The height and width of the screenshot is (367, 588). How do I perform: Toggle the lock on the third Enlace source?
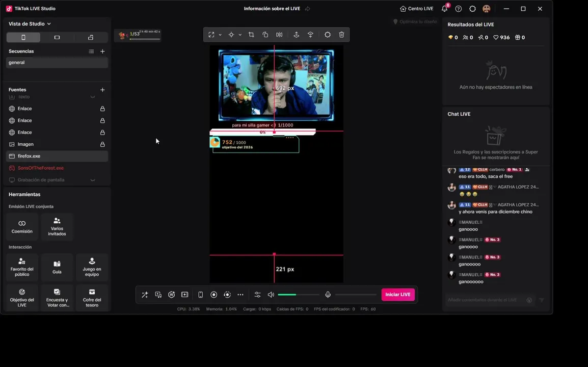[102, 133]
